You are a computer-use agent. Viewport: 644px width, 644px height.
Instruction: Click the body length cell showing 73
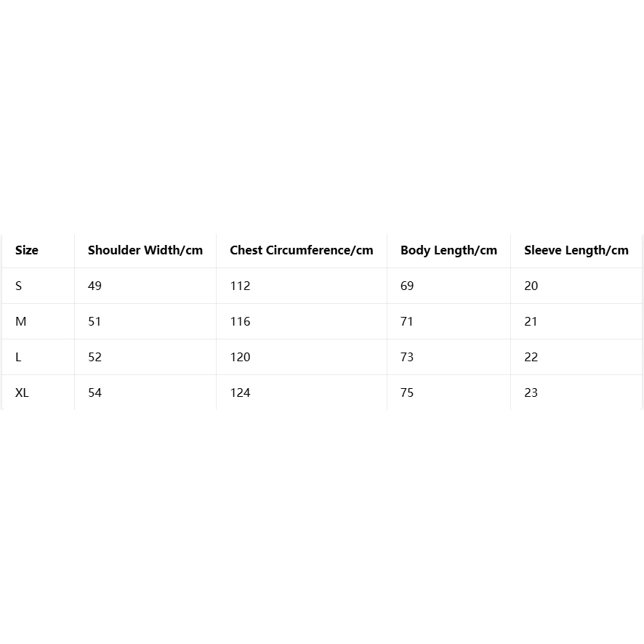[x=407, y=357]
